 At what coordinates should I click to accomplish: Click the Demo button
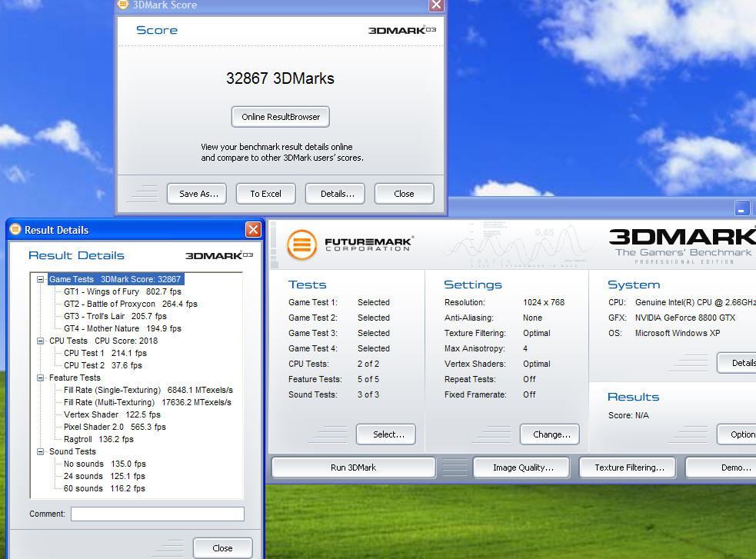pos(721,467)
